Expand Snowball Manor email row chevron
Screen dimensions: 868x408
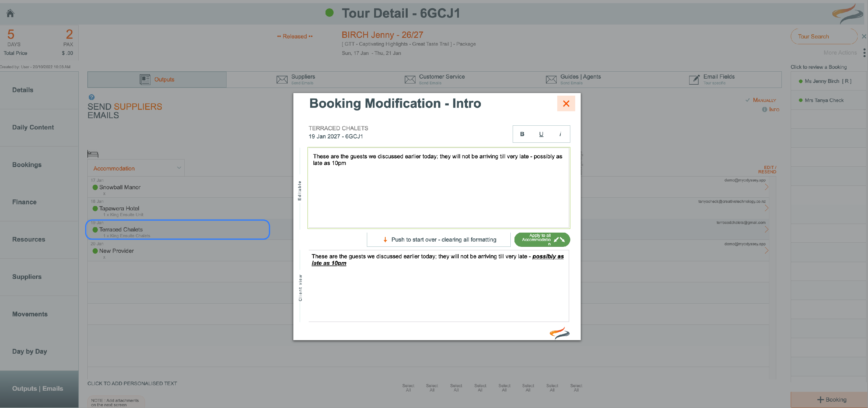point(766,187)
